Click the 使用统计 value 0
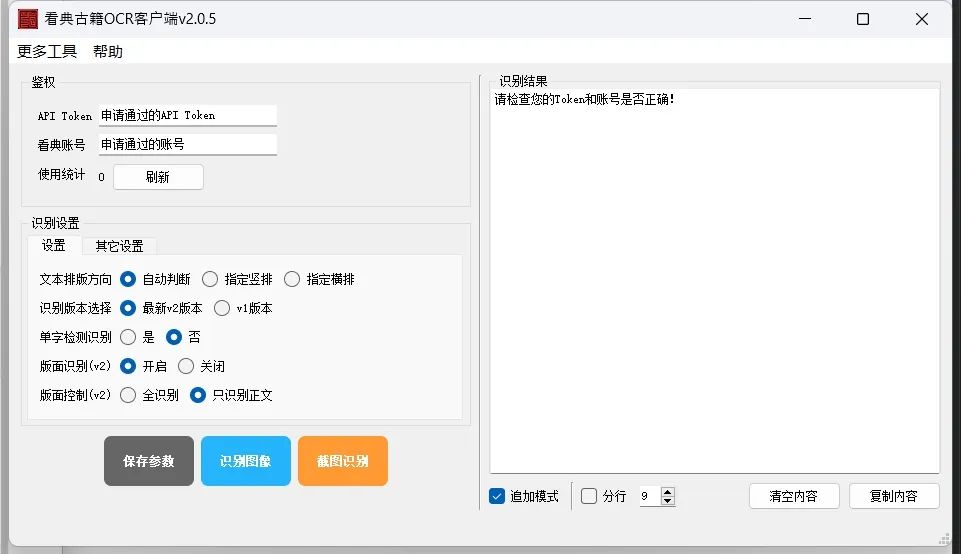Image resolution: width=961 pixels, height=554 pixels. pyautogui.click(x=101, y=177)
